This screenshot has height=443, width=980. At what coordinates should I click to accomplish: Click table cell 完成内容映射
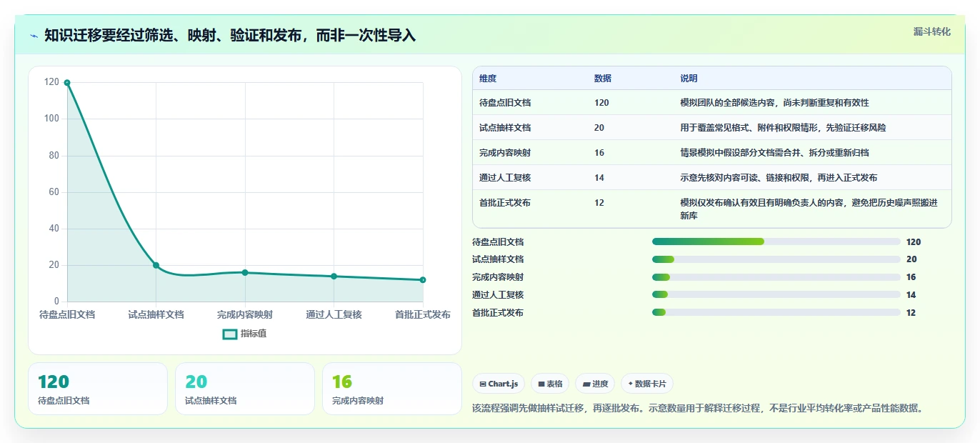pos(505,153)
